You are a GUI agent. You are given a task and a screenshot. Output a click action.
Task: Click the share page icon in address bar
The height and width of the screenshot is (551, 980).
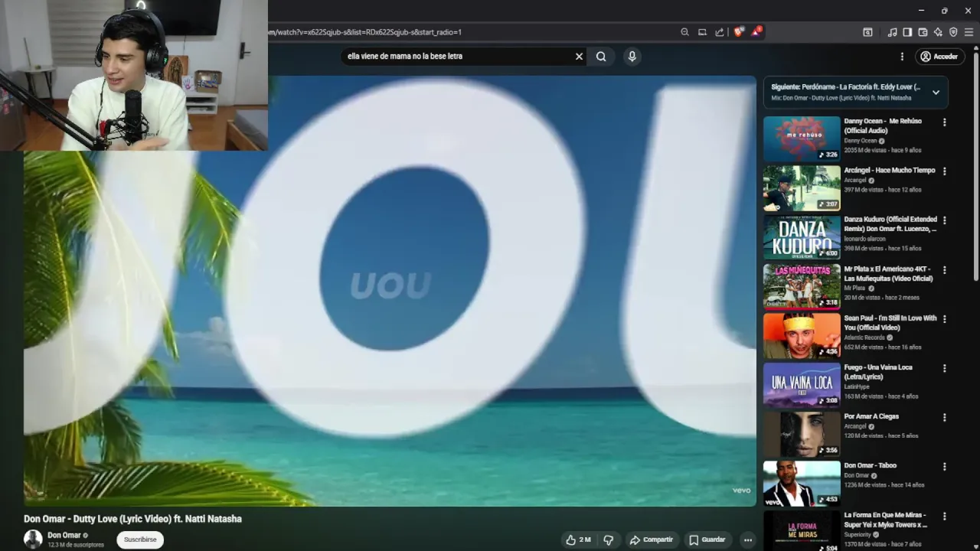720,32
